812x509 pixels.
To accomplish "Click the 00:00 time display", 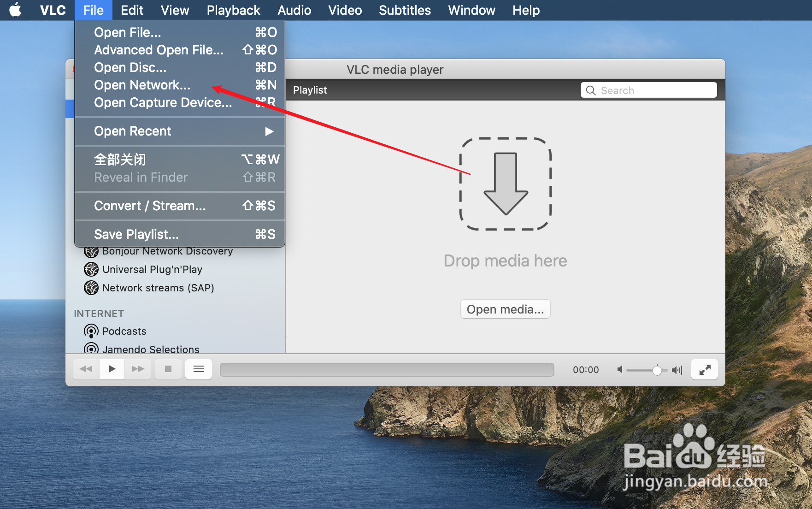I will click(x=586, y=370).
